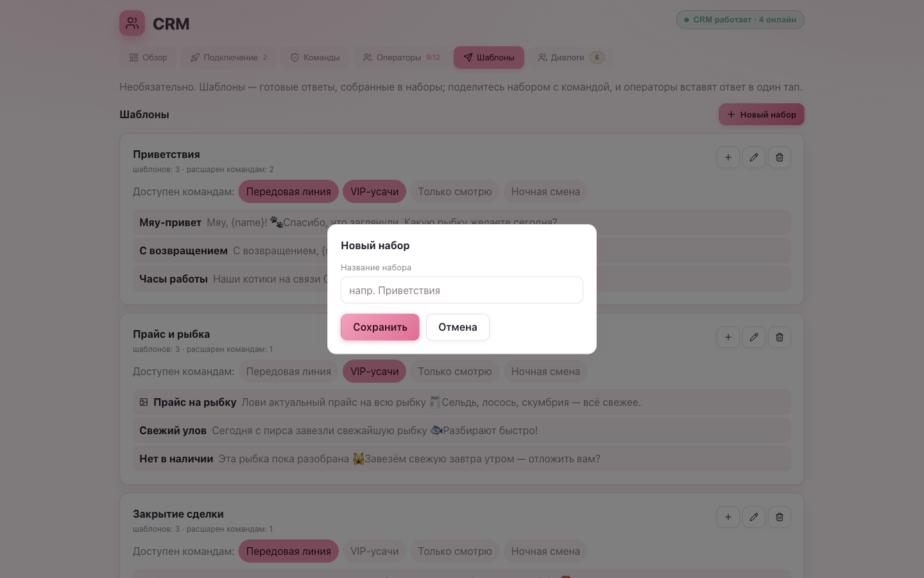Screen dimensions: 924x578
Task: Delete the Приветствия set using the trash icon
Action: tap(780, 157)
